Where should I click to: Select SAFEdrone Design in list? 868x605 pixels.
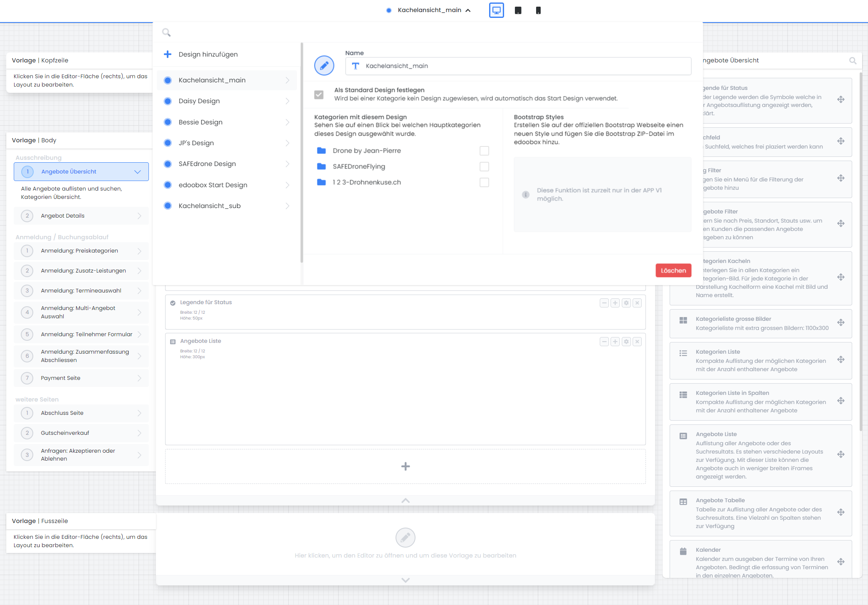coord(207,164)
